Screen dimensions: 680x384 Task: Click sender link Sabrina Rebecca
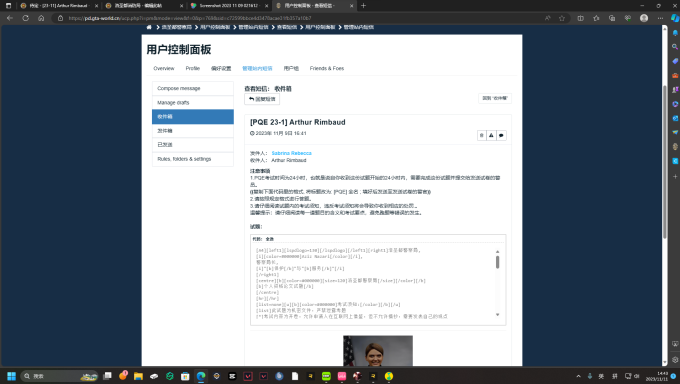tap(291, 153)
